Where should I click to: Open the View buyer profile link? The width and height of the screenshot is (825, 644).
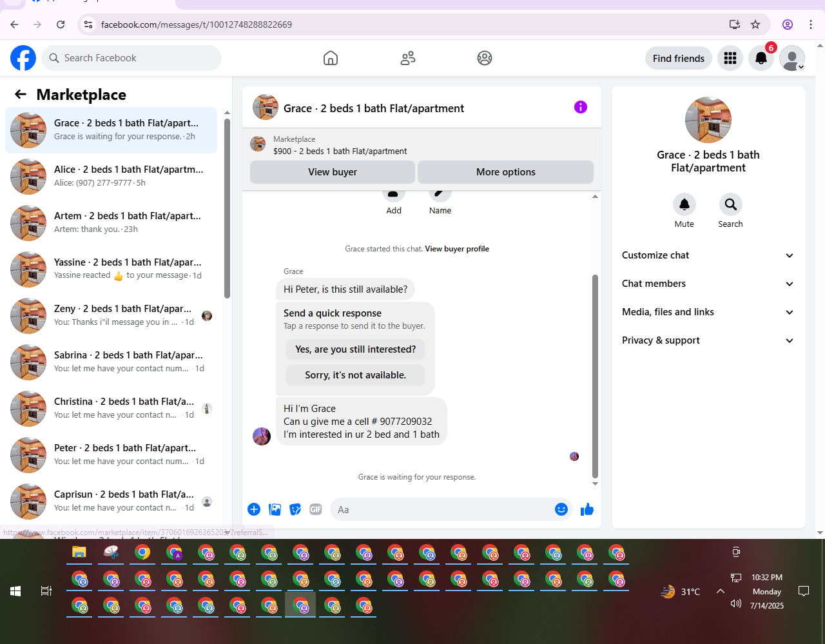[x=457, y=249]
